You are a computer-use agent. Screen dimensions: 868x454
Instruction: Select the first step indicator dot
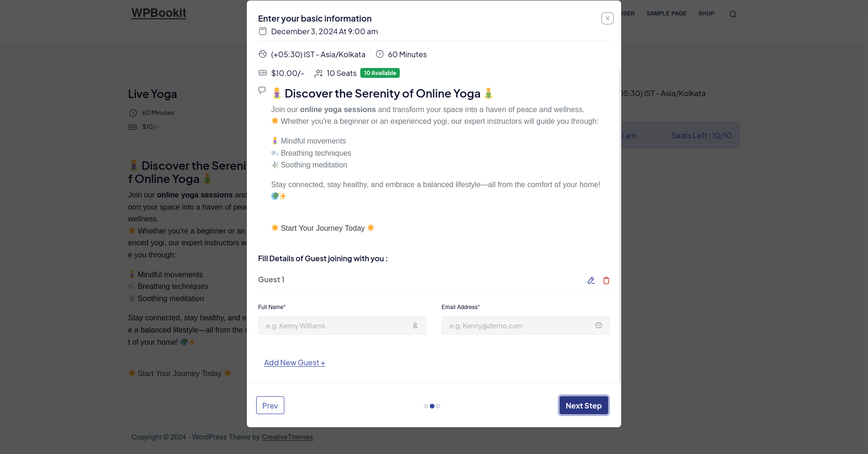pos(426,406)
